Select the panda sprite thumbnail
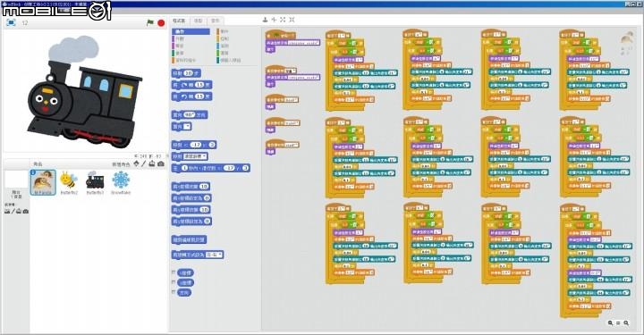 (x=43, y=182)
